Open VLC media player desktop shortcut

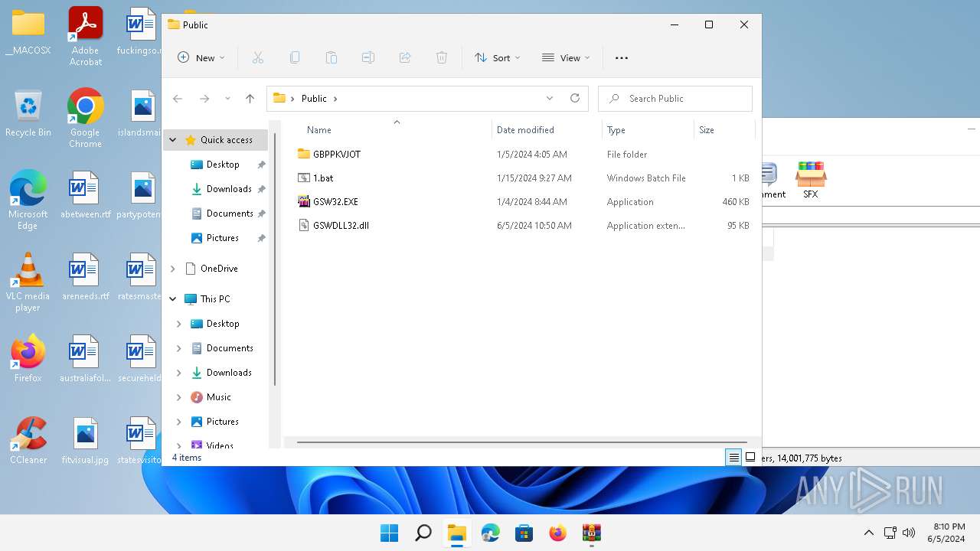tap(28, 283)
